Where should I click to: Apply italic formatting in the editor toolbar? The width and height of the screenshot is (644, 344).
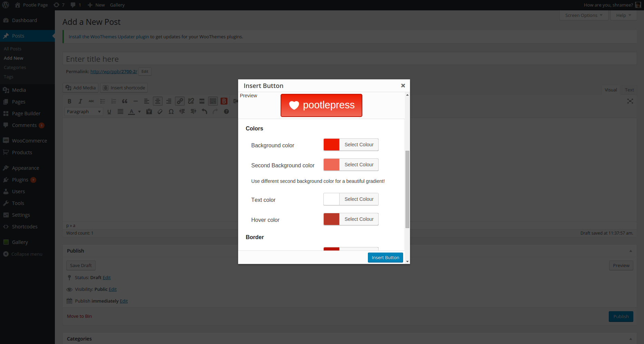coord(80,101)
